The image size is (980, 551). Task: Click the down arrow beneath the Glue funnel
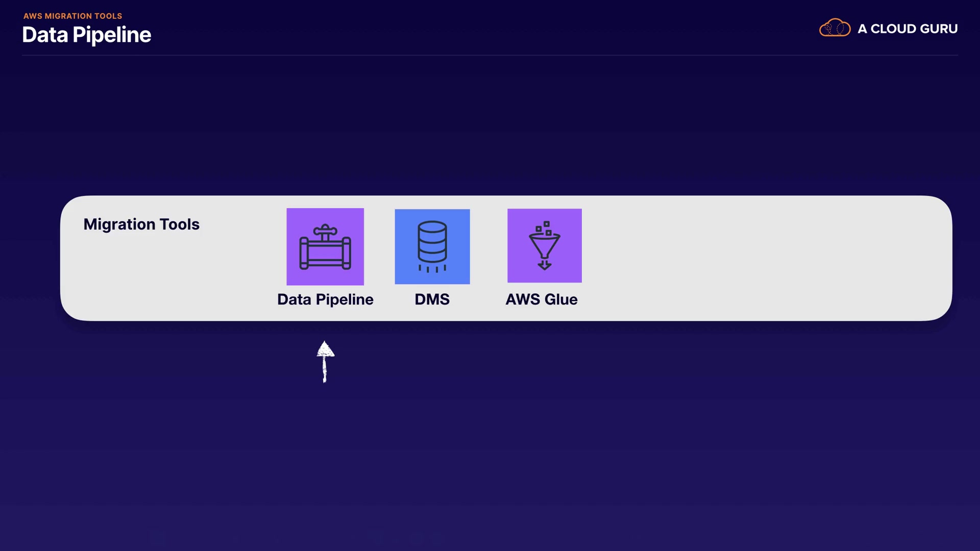point(545,265)
